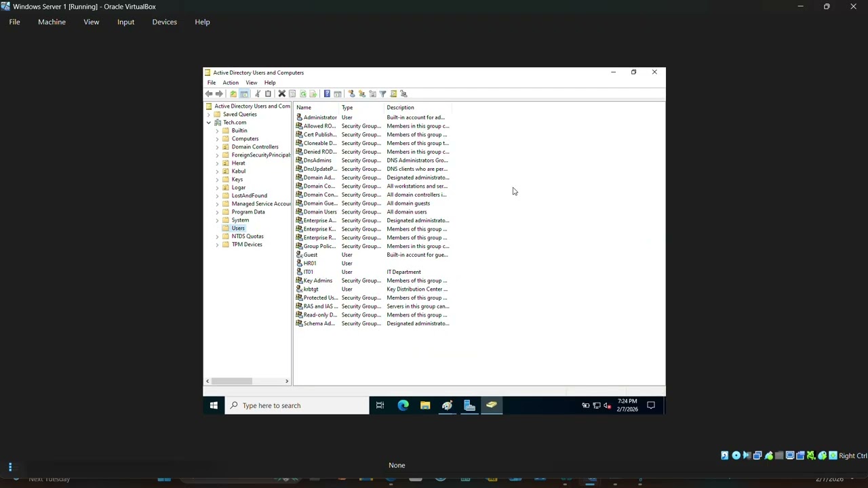Open the notification center icon

coord(651,405)
